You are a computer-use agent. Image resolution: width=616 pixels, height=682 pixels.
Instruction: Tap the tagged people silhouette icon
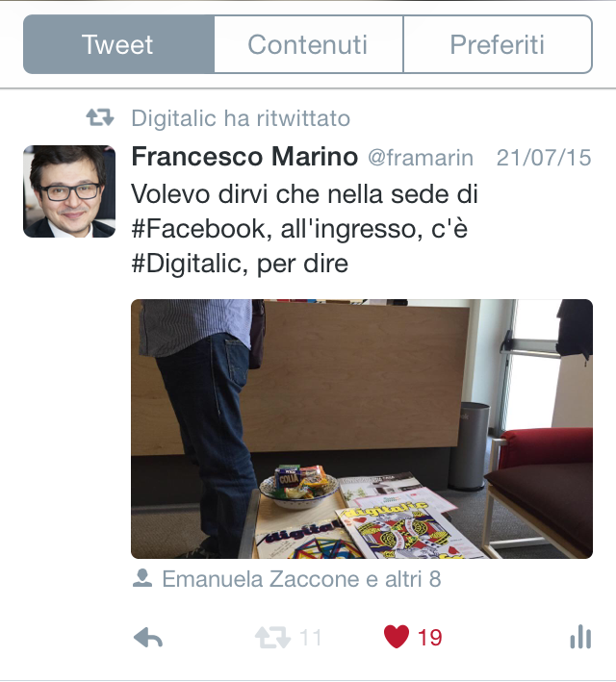[142, 578]
